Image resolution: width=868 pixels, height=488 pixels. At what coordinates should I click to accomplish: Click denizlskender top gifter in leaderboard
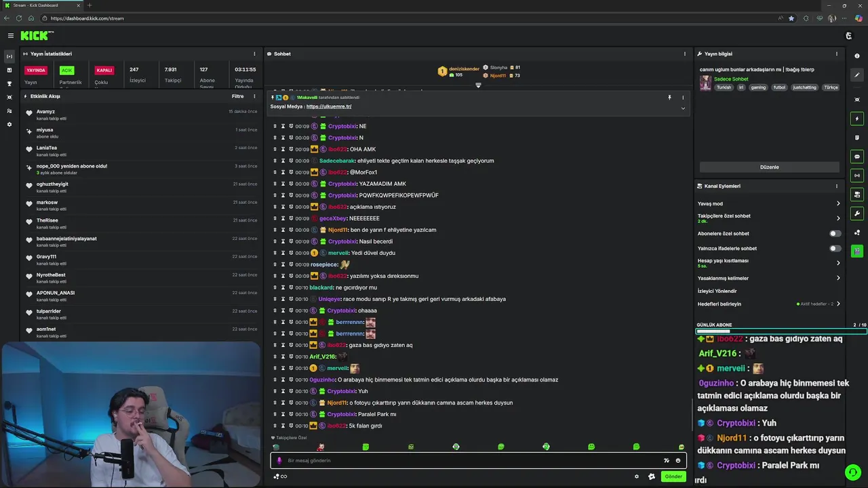coord(464,68)
